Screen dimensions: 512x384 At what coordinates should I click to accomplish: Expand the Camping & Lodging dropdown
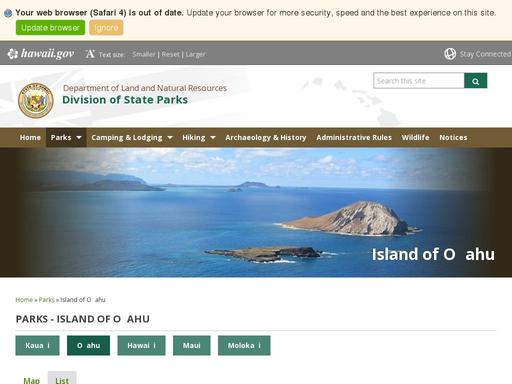(132, 137)
